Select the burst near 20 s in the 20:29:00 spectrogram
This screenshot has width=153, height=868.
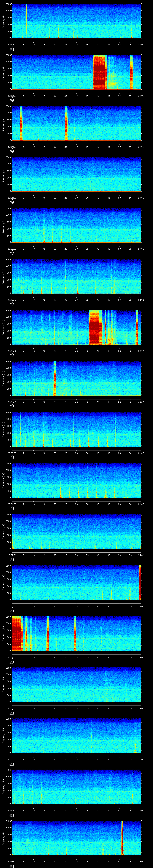click(55, 378)
